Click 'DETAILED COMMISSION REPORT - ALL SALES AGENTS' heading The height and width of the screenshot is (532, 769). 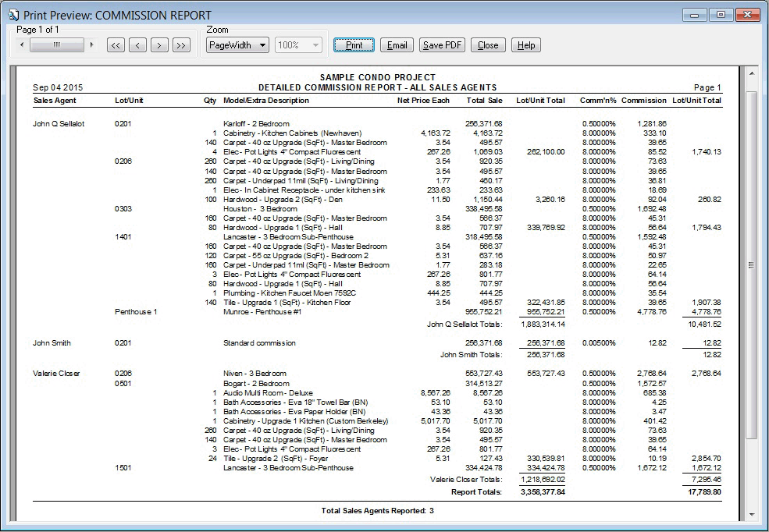378,87
